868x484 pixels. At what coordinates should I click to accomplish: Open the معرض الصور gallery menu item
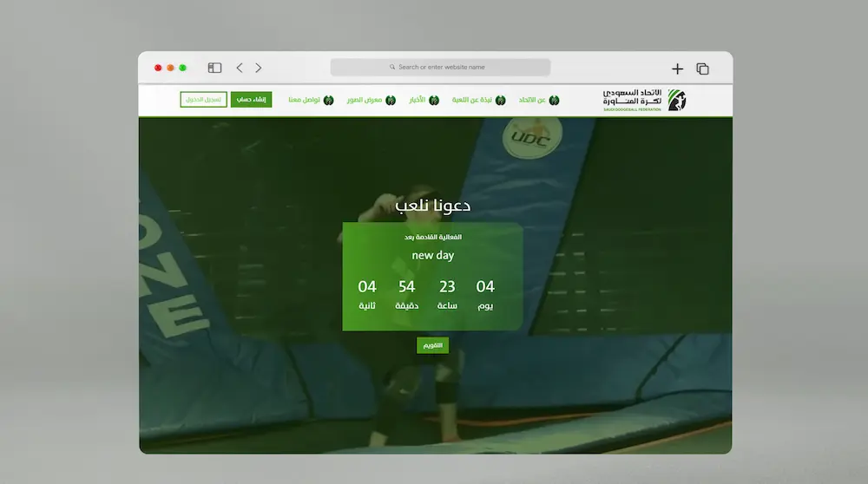tap(365, 100)
